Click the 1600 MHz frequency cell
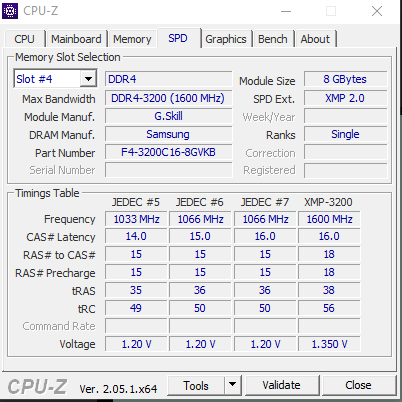This screenshot has width=402, height=402. tap(329, 219)
